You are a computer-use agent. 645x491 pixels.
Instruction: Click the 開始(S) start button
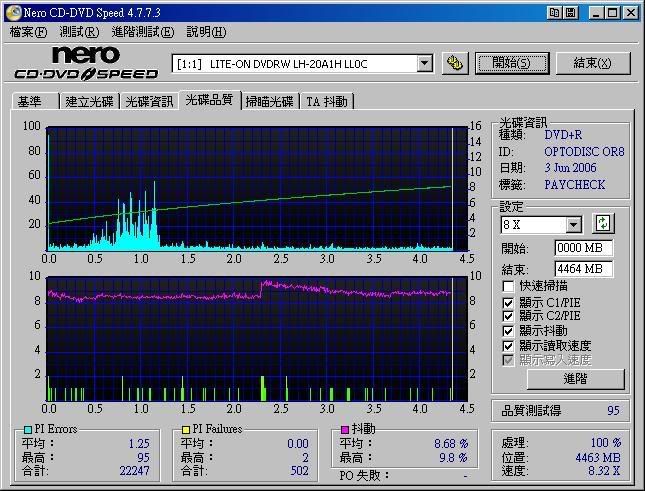(512, 63)
